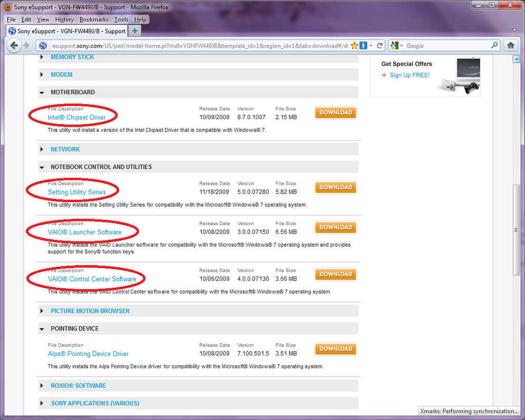Download the Intel Chipset Driver

tap(336, 112)
